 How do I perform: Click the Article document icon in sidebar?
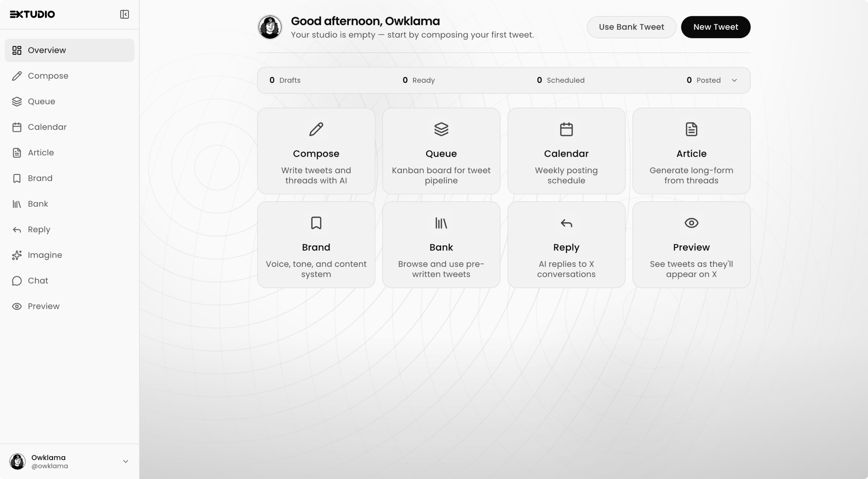[17, 153]
